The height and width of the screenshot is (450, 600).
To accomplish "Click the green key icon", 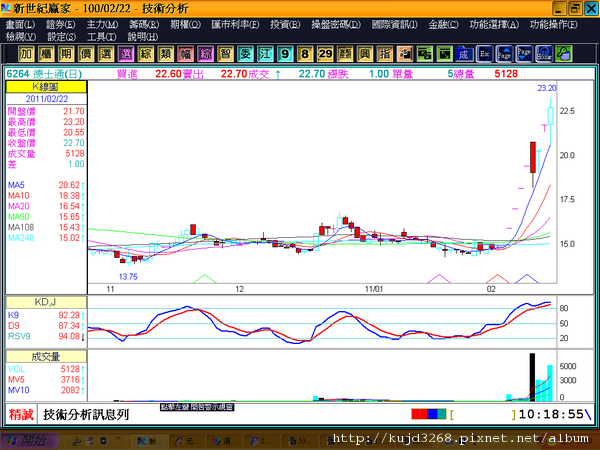I will (x=564, y=54).
